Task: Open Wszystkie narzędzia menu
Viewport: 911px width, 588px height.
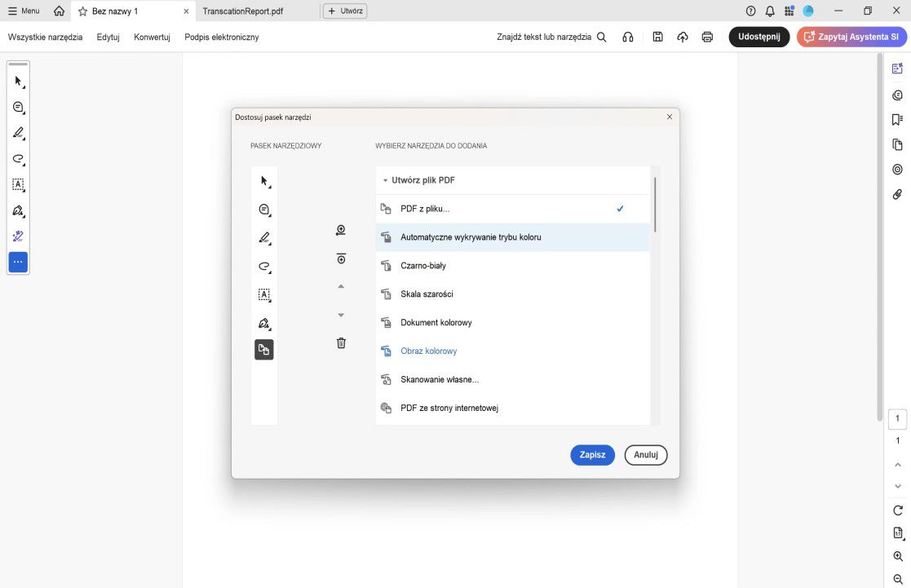Action: [x=46, y=38]
